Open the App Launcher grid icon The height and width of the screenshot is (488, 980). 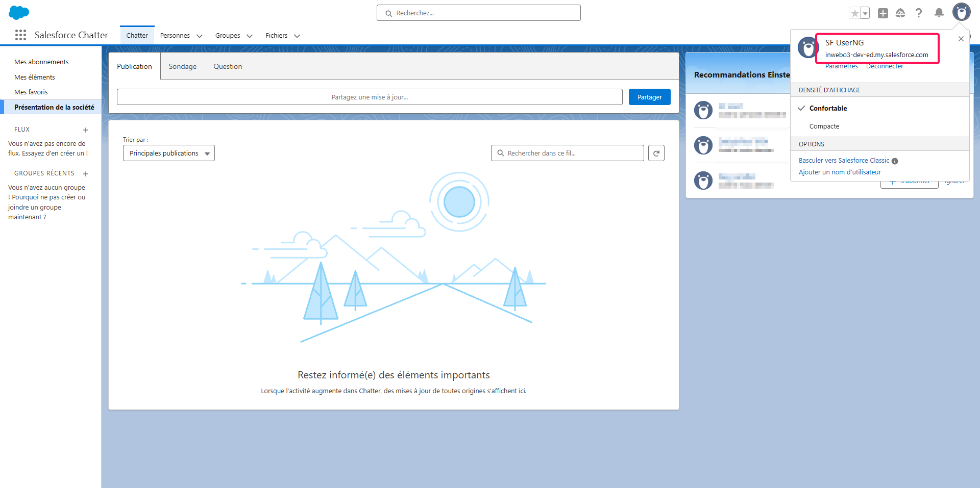[x=20, y=35]
